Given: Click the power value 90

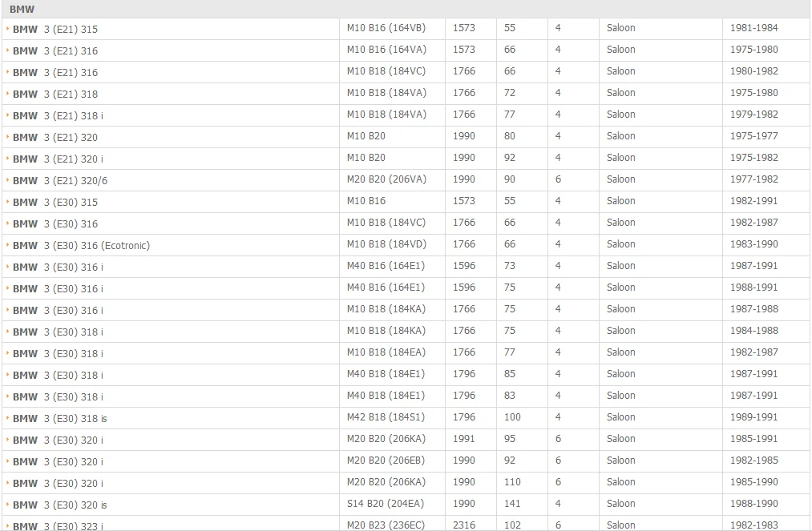Looking at the screenshot, I should pyautogui.click(x=510, y=179).
